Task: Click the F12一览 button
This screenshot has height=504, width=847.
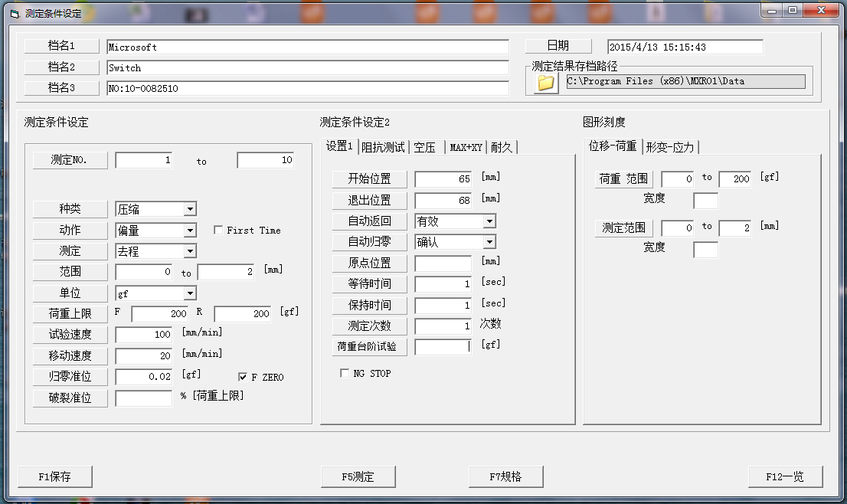Action: (x=785, y=476)
